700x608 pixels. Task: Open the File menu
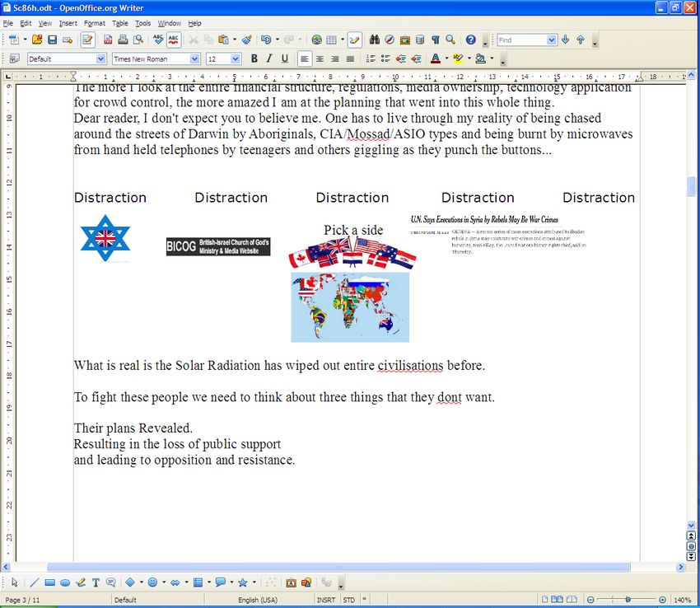click(x=8, y=23)
